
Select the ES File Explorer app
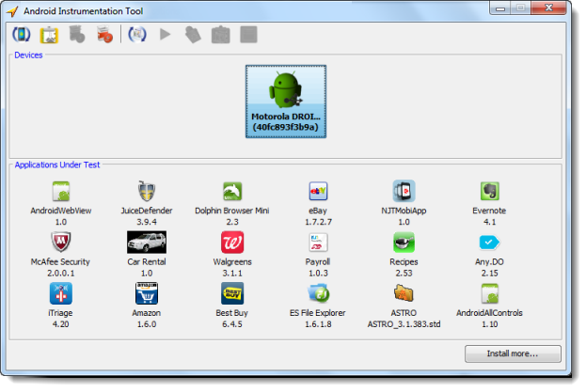(317, 293)
